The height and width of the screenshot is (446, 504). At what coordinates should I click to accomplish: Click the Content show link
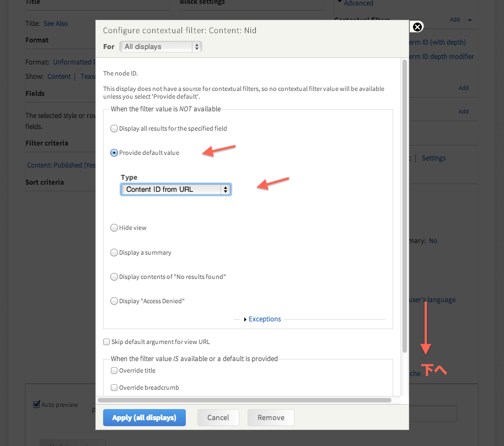(59, 77)
